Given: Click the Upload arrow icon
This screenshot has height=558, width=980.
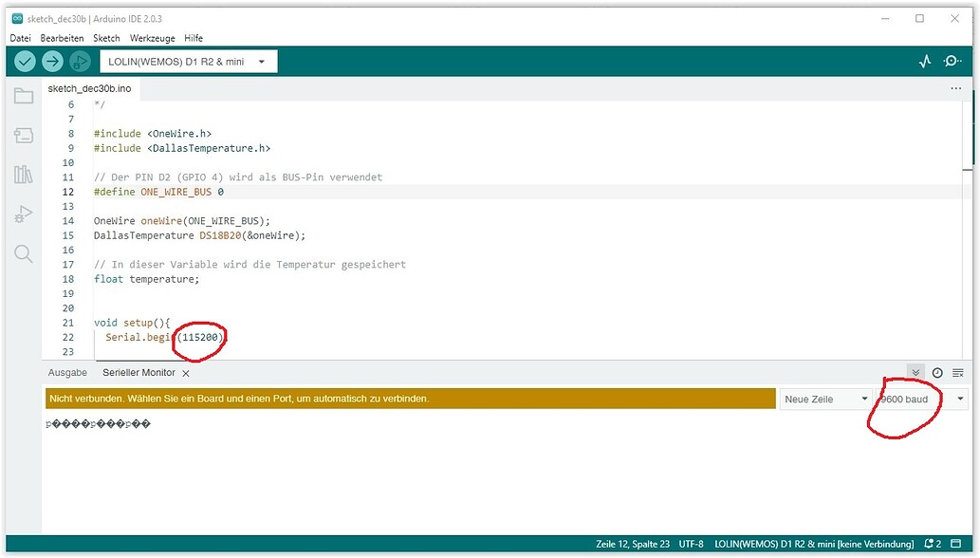Looking at the screenshot, I should (52, 61).
